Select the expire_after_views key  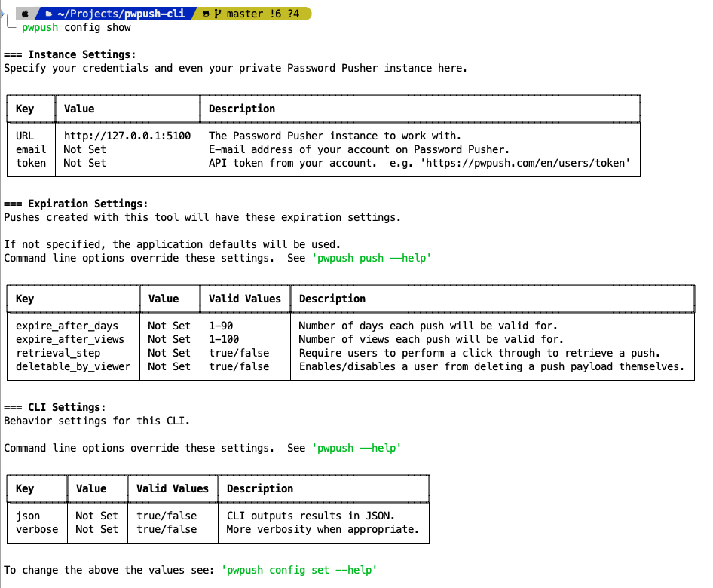[x=70, y=340]
